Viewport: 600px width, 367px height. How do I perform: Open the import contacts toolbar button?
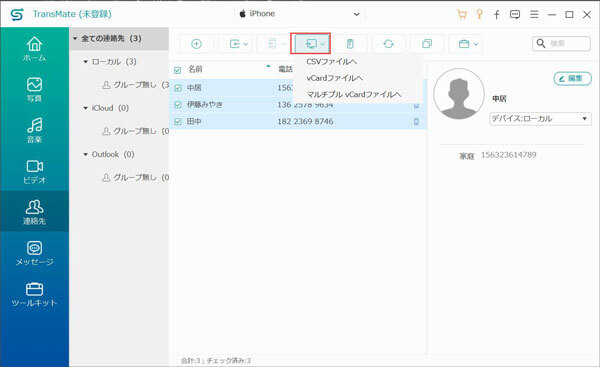[235, 44]
